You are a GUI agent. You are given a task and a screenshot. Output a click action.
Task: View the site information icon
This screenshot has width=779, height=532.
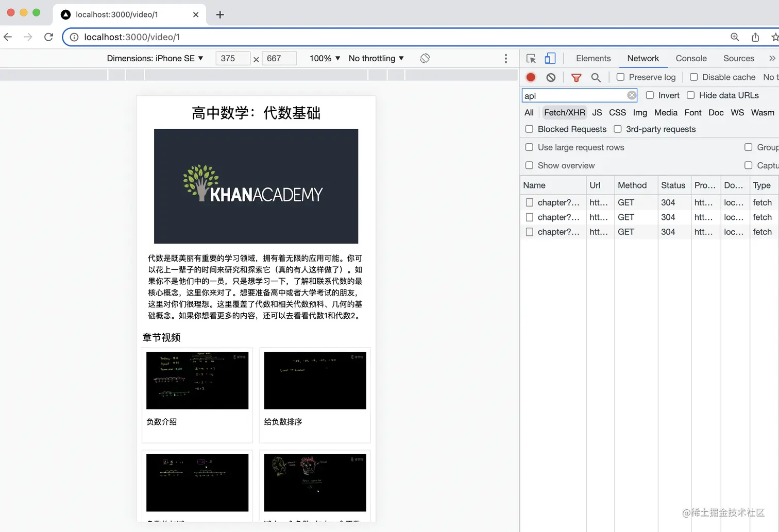click(x=74, y=37)
